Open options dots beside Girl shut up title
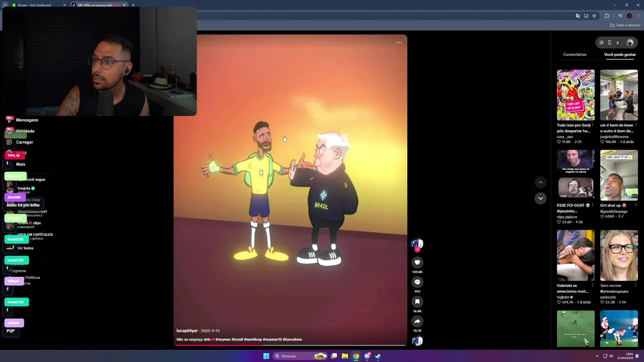The height and width of the screenshot is (362, 644). (636, 205)
